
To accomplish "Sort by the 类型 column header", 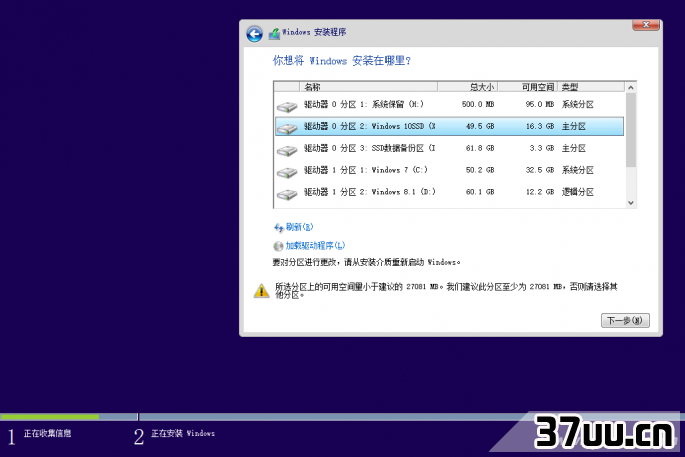I will 591,87.
